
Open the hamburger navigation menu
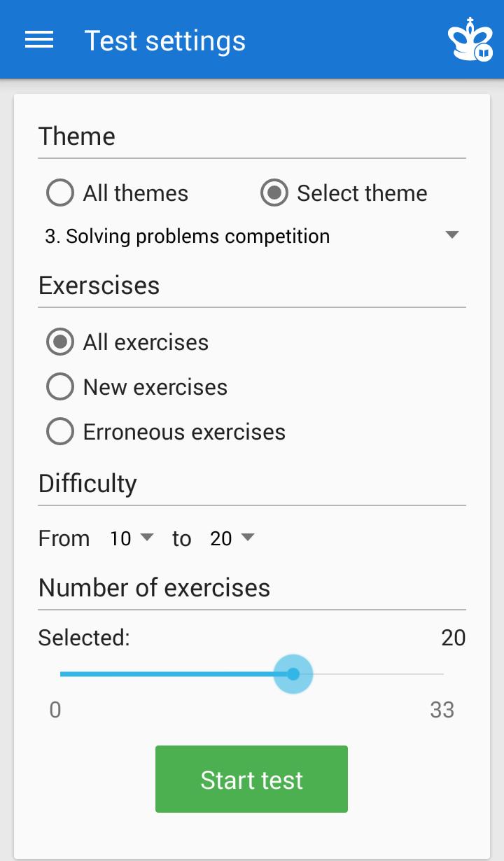point(39,40)
